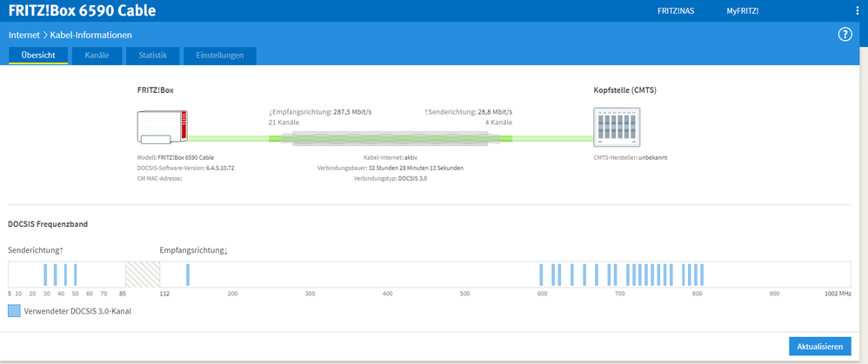The height and width of the screenshot is (364, 868).
Task: Click the 112 axis label
Action: click(164, 294)
